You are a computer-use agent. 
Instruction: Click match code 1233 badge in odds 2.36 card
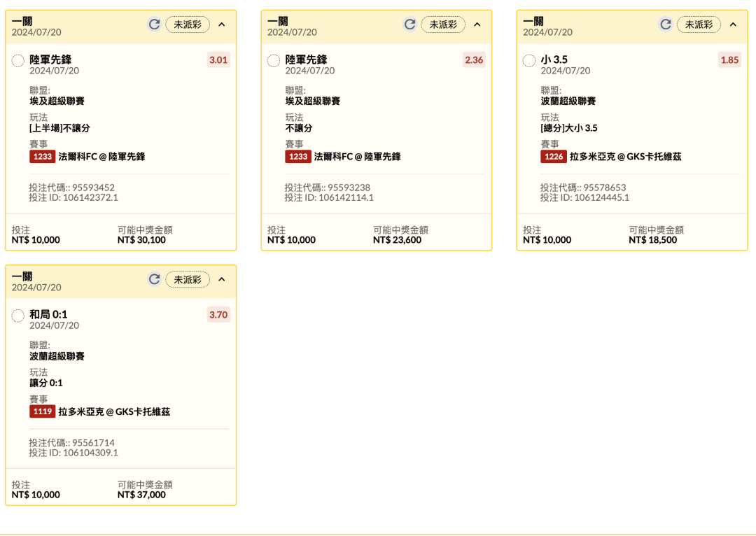click(298, 157)
